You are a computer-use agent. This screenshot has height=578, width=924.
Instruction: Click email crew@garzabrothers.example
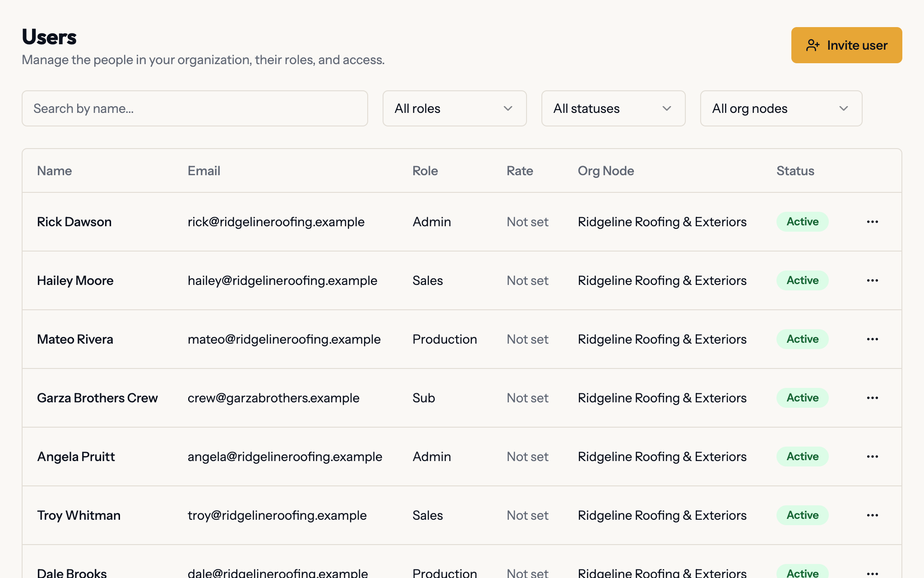coord(273,398)
